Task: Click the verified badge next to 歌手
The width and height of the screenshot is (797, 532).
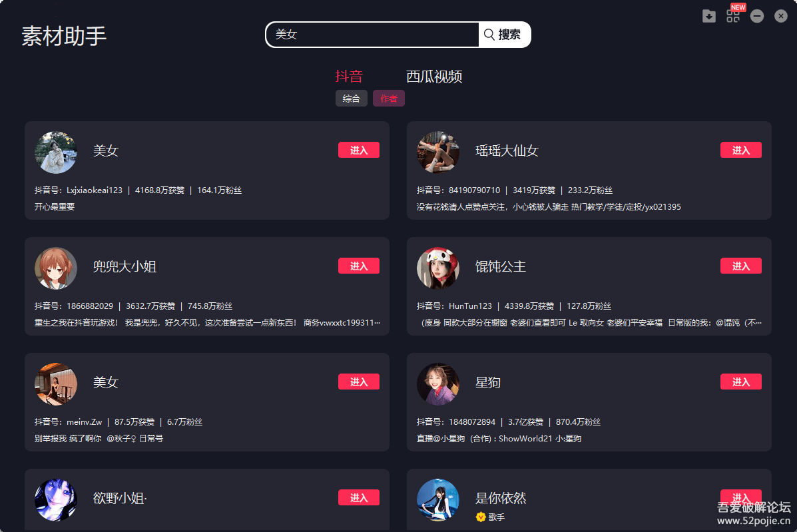Action: [481, 517]
